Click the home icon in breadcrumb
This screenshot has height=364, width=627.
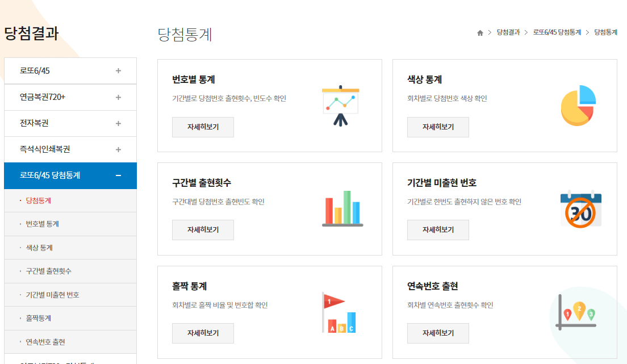tap(480, 33)
